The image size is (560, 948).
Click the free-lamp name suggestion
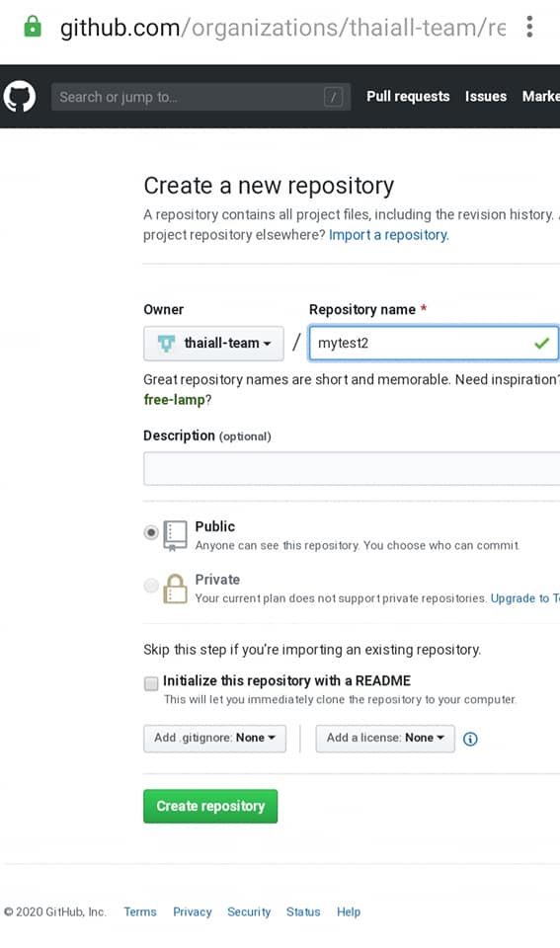tap(174, 400)
